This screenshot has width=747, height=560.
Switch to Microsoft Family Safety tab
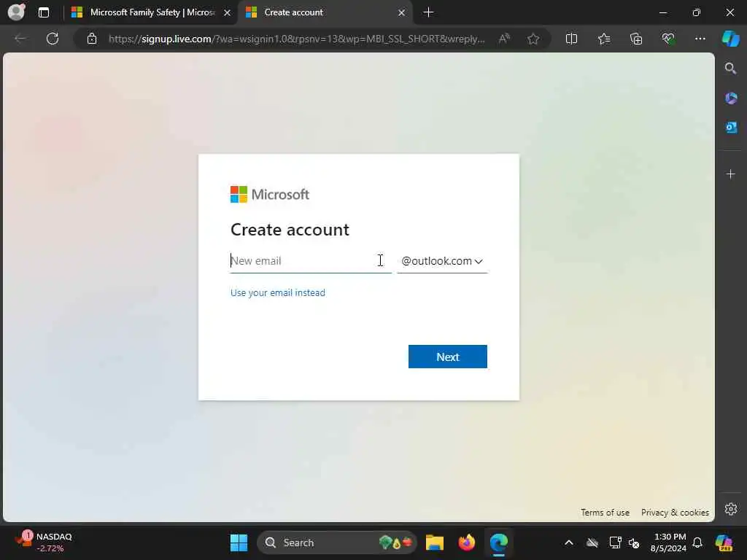[x=152, y=12]
